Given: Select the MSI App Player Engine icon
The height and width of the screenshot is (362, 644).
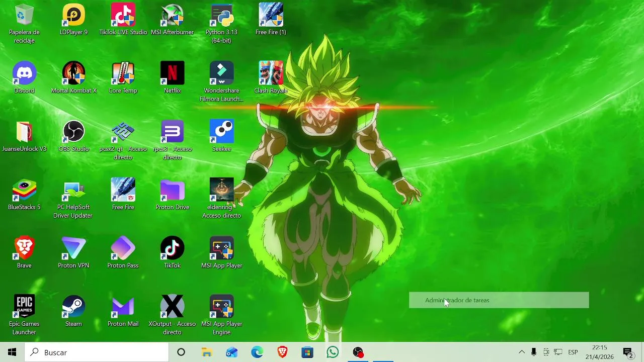Looking at the screenshot, I should (x=221, y=315).
